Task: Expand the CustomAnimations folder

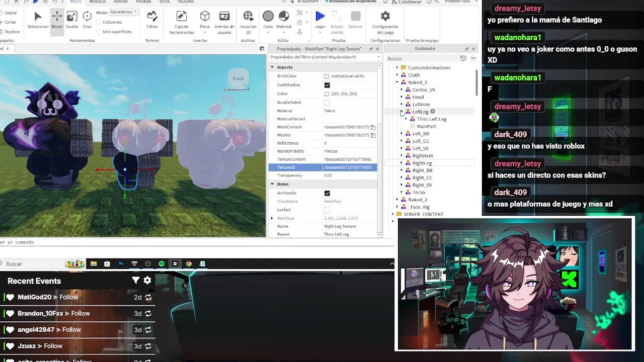Action: pos(397,68)
